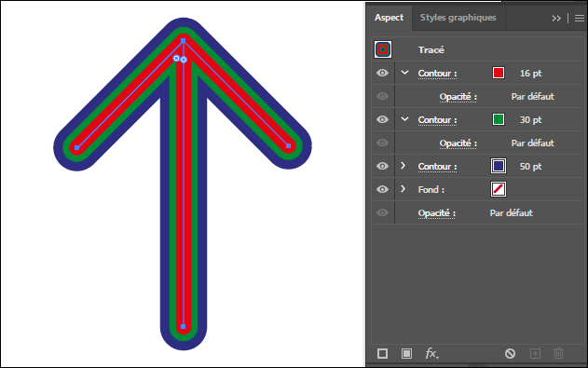
Task: Click the add new fill icon
Action: point(406,353)
